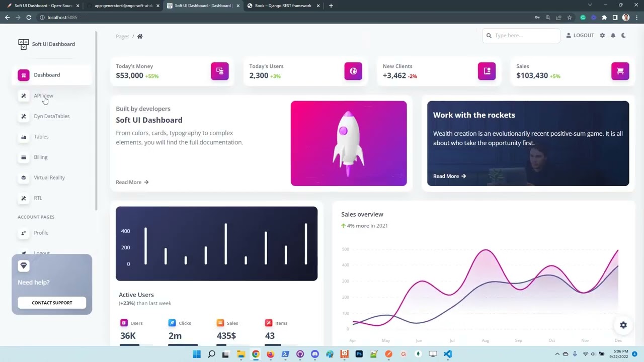Show hidden system tray icons
Viewport: 644px width, 362px height.
557,354
